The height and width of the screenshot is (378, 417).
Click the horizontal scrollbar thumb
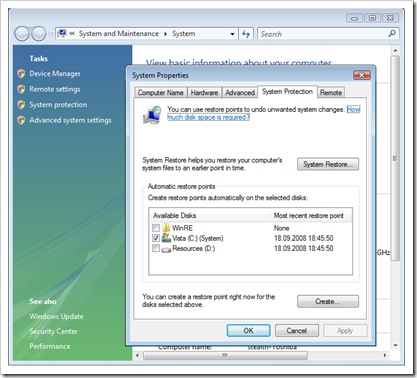tap(225, 355)
